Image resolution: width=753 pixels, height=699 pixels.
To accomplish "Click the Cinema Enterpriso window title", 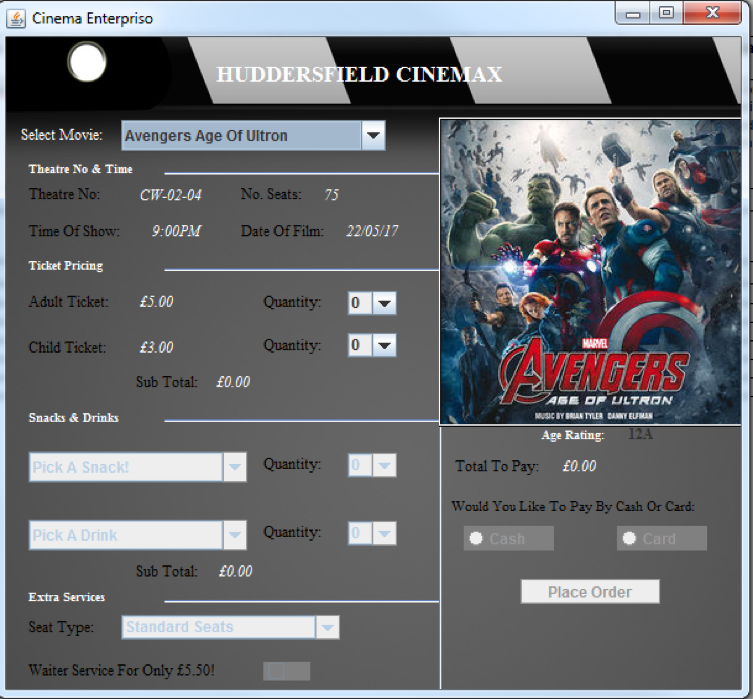I will pyautogui.click(x=92, y=19).
